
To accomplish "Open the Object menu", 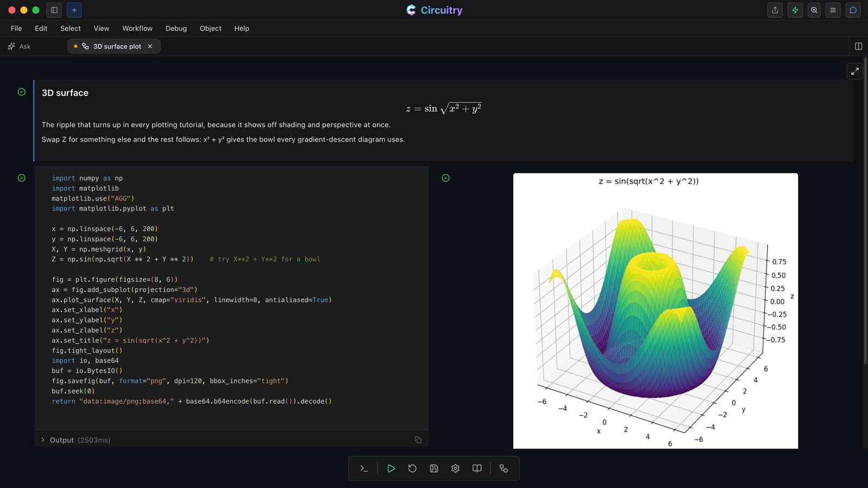I will 210,28.
